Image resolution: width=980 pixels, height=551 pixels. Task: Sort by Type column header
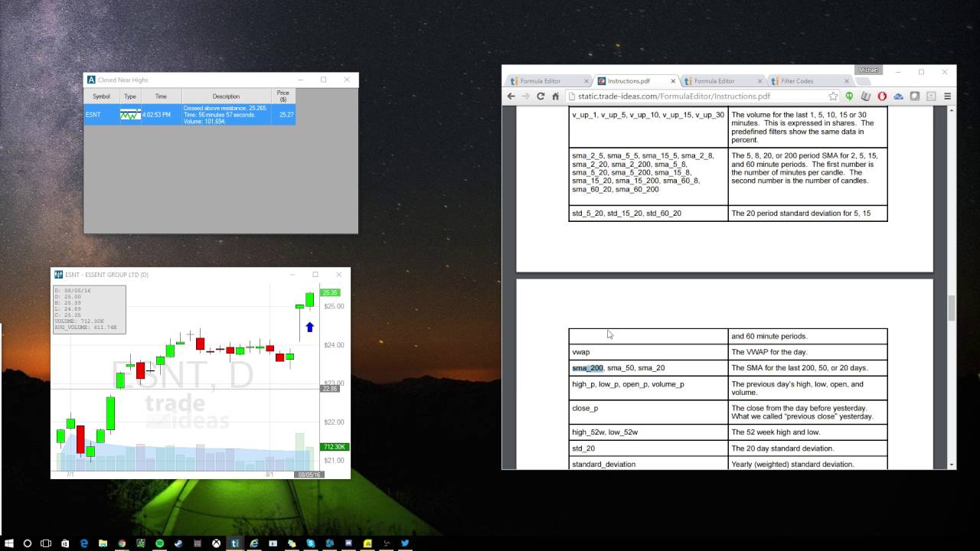130,96
